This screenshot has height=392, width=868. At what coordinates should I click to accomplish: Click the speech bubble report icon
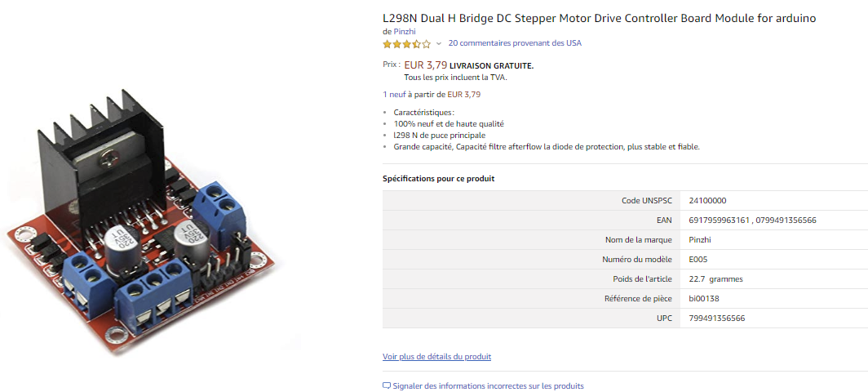tap(387, 385)
